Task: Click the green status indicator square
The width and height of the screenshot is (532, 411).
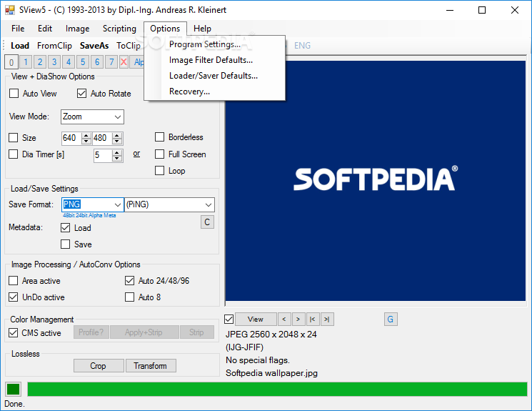Action: point(14,390)
